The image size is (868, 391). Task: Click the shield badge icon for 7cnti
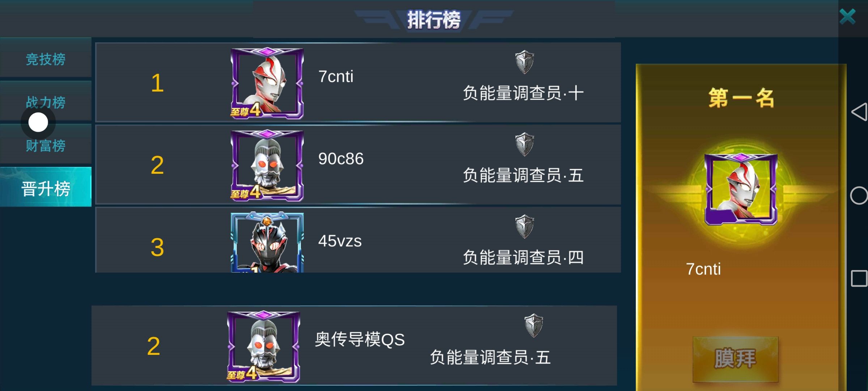(x=524, y=62)
